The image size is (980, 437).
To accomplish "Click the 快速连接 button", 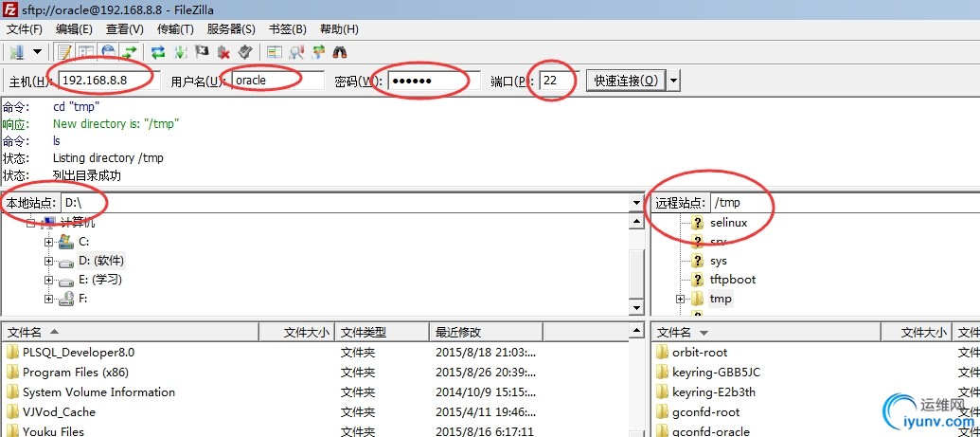I will (x=626, y=81).
